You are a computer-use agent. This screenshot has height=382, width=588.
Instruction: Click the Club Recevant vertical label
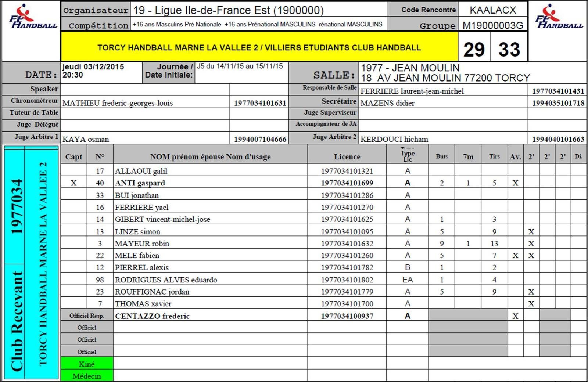click(x=17, y=321)
